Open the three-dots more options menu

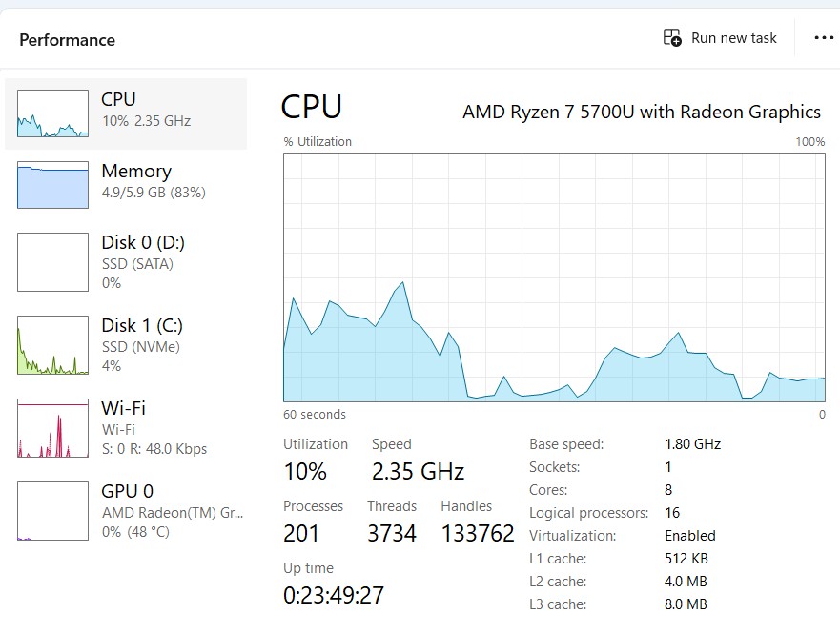click(824, 38)
